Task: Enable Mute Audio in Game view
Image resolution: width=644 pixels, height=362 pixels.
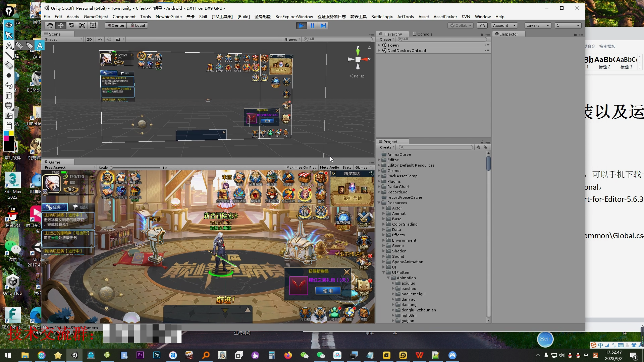Action: pos(329,168)
